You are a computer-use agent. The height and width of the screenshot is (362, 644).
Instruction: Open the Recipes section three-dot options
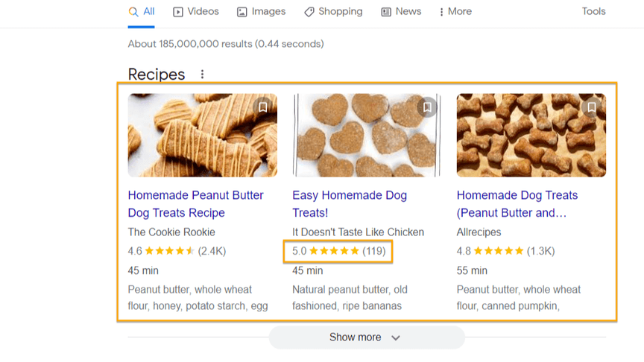pos(202,74)
